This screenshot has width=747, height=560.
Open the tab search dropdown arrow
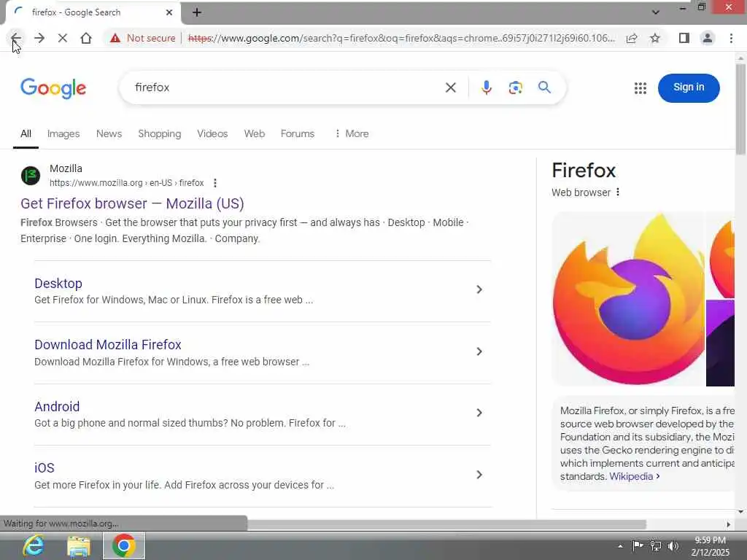click(x=656, y=12)
